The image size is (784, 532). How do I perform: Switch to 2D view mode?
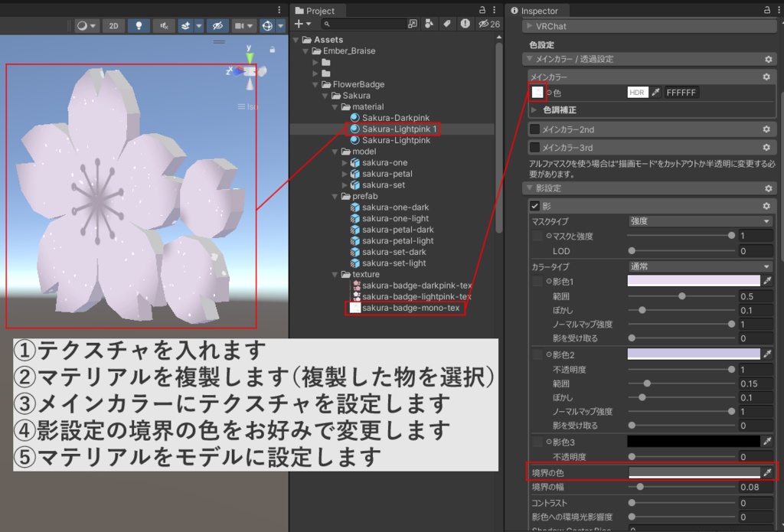(113, 25)
